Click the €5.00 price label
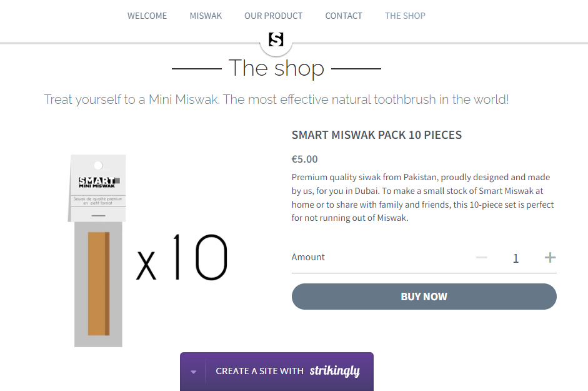This screenshot has height=391, width=588. pyautogui.click(x=304, y=159)
